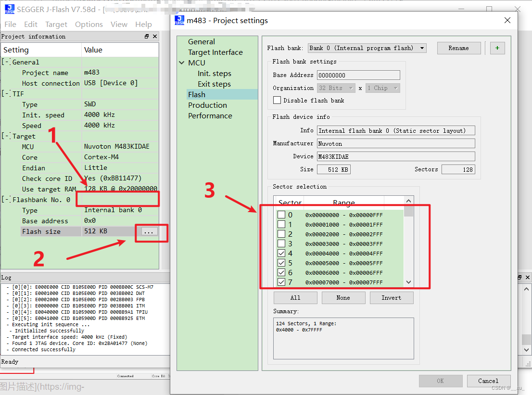Collapse Target group in Project information
This screenshot has width=532, height=395.
[5, 136]
